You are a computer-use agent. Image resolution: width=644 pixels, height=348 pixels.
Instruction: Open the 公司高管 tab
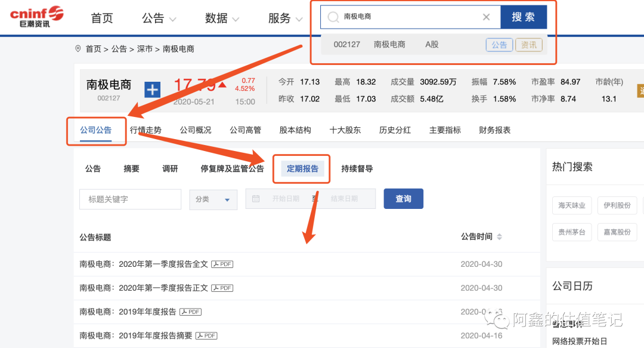point(245,130)
